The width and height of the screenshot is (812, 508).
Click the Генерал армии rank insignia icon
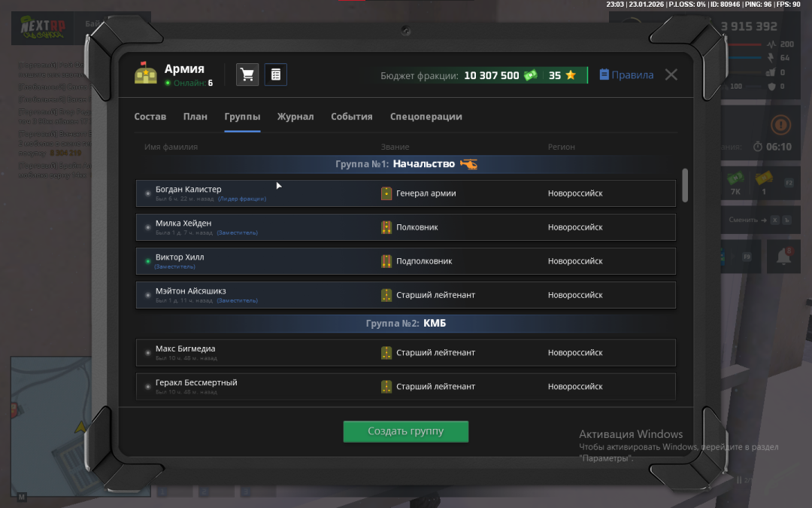(x=386, y=193)
